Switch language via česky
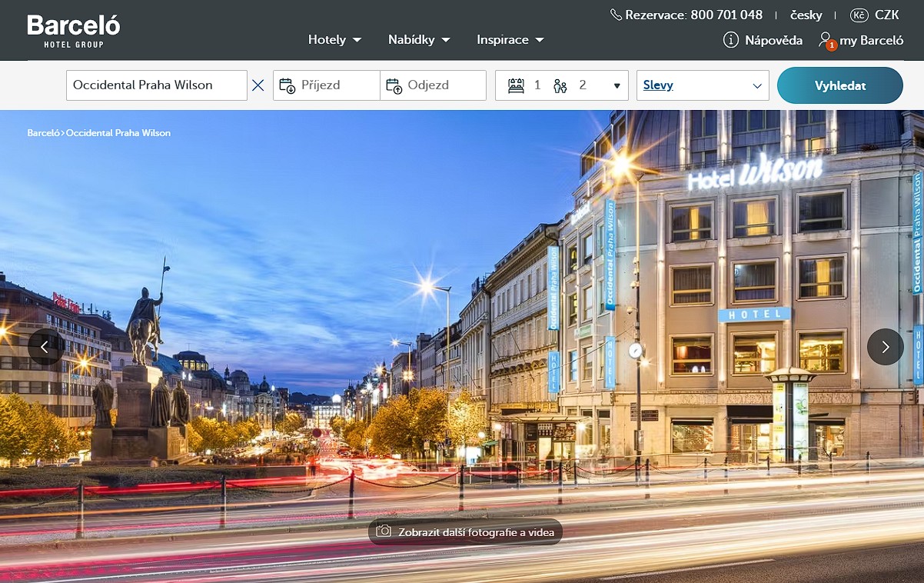The image size is (924, 583). [x=806, y=15]
